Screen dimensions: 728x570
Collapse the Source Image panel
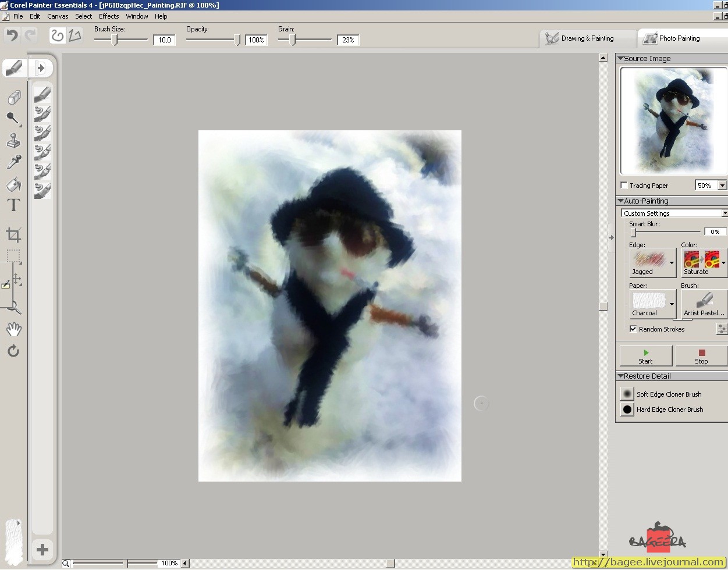pyautogui.click(x=620, y=58)
